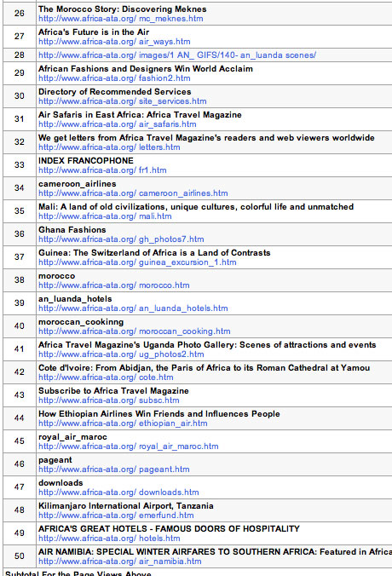Click the rank number 45 cell
Viewport: 392px width, 576px height.
click(x=20, y=441)
